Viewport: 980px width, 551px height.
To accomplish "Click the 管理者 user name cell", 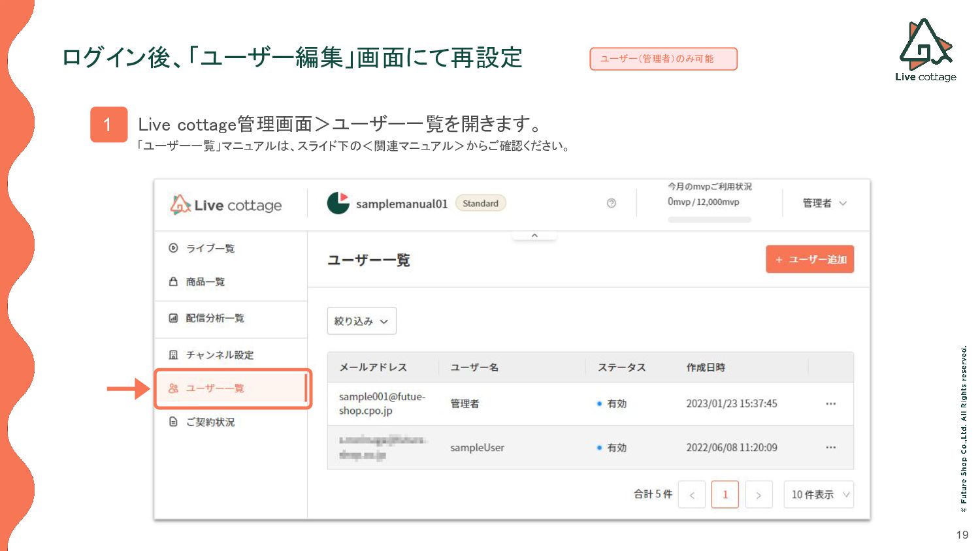I will coord(465,403).
